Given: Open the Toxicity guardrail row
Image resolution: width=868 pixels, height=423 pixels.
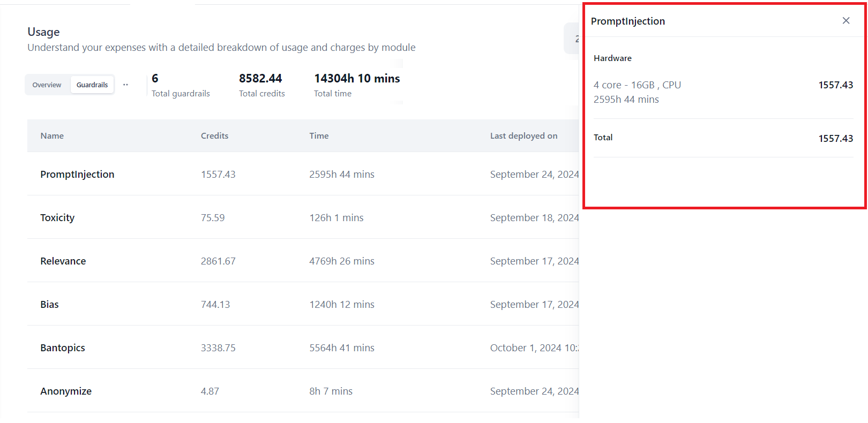Looking at the screenshot, I should click(57, 218).
